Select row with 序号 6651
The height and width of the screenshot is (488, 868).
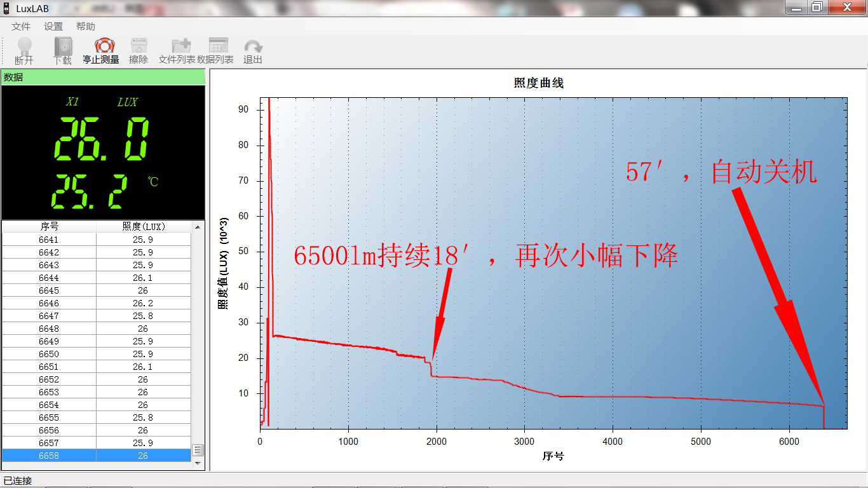point(96,367)
